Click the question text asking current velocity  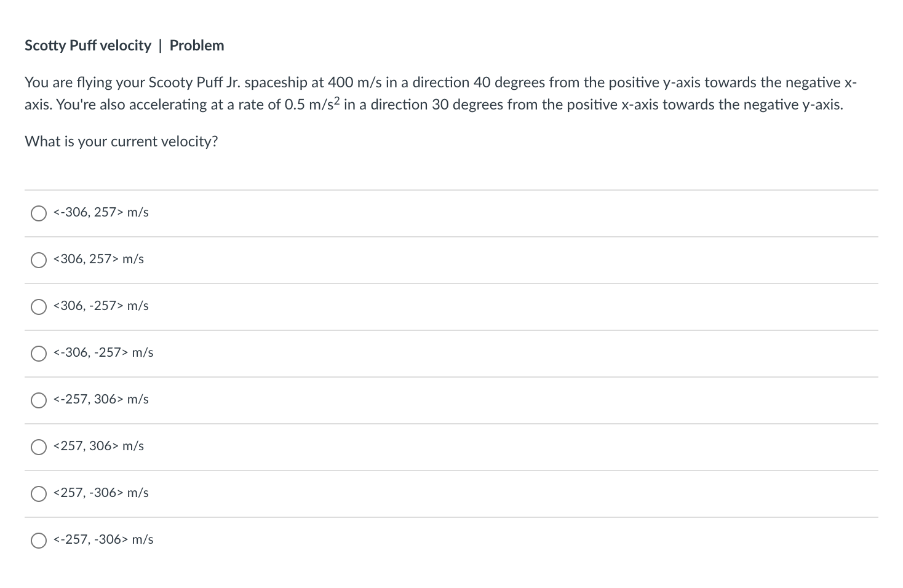[x=121, y=141]
